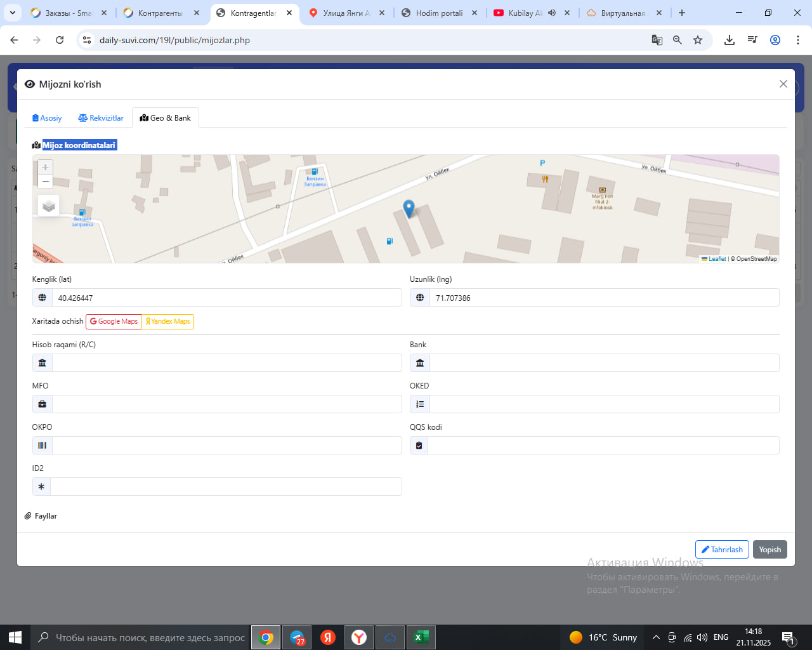Mute the Kubilay YouTube tab audio

(552, 13)
